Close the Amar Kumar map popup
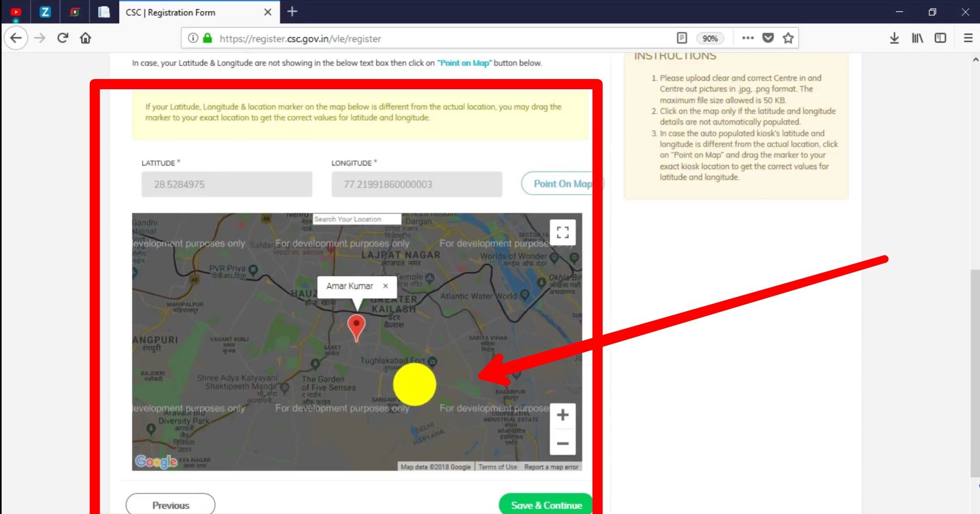980x514 pixels. point(385,286)
